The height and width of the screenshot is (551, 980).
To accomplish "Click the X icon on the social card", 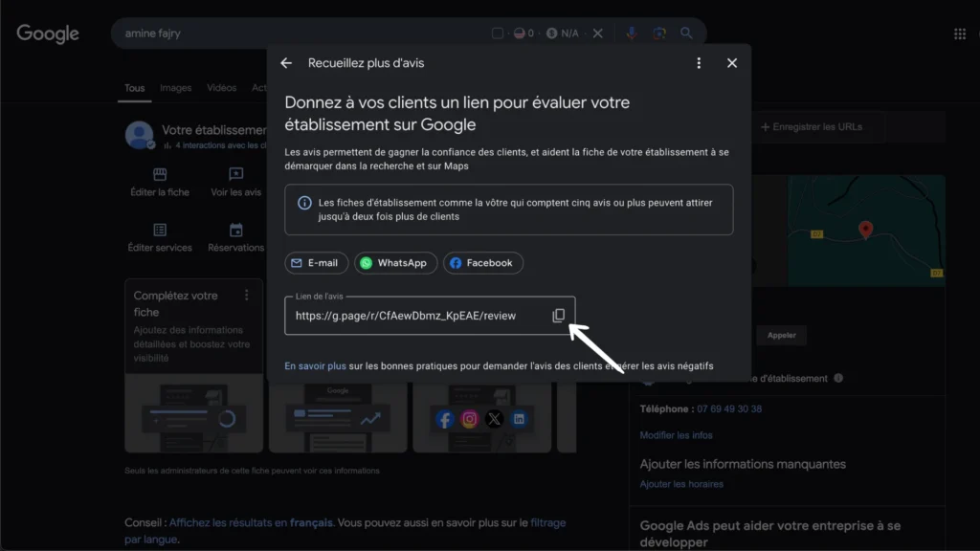I will pyautogui.click(x=495, y=419).
